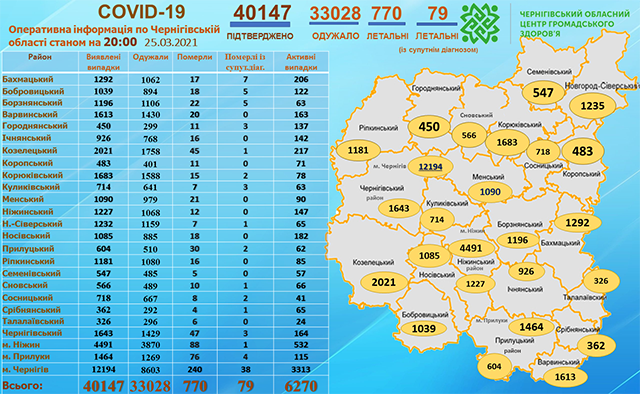Viewport: 640px width, 394px height.
Task: Click the 1090 Менський map bubble
Action: pos(490,191)
